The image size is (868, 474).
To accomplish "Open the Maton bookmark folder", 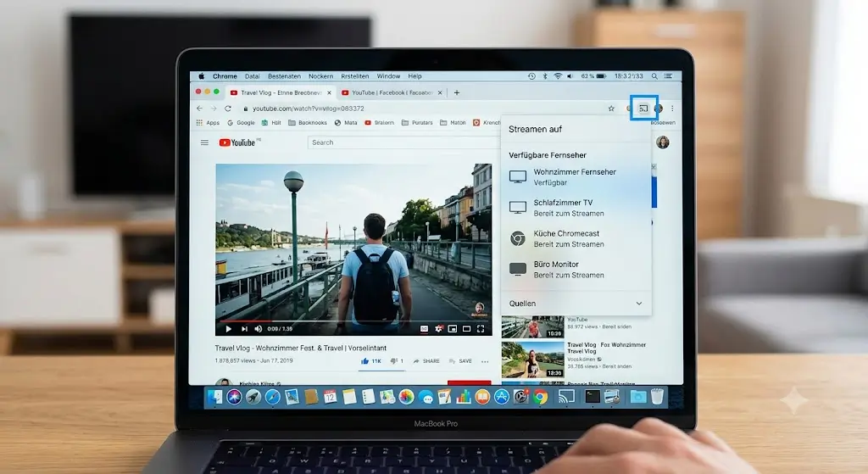I will 453,123.
